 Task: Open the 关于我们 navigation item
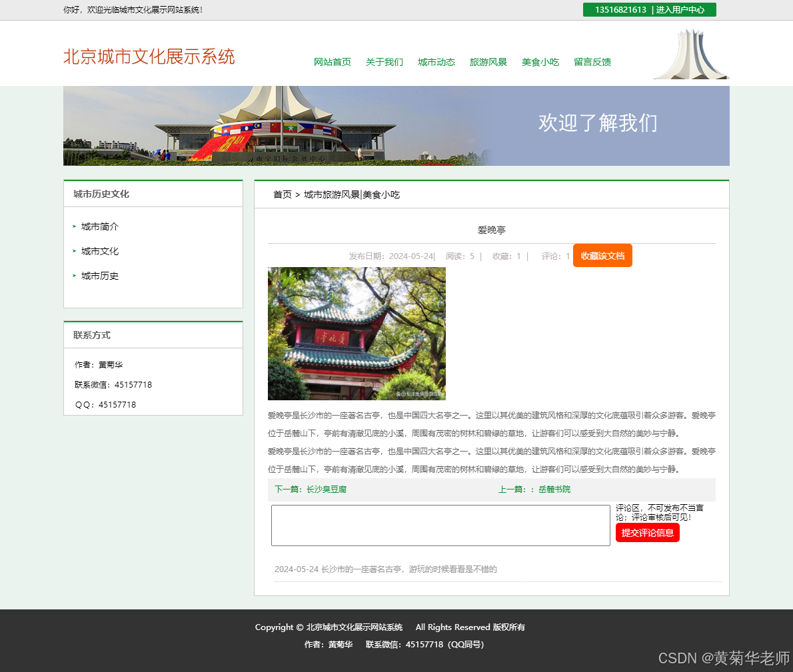tap(385, 62)
